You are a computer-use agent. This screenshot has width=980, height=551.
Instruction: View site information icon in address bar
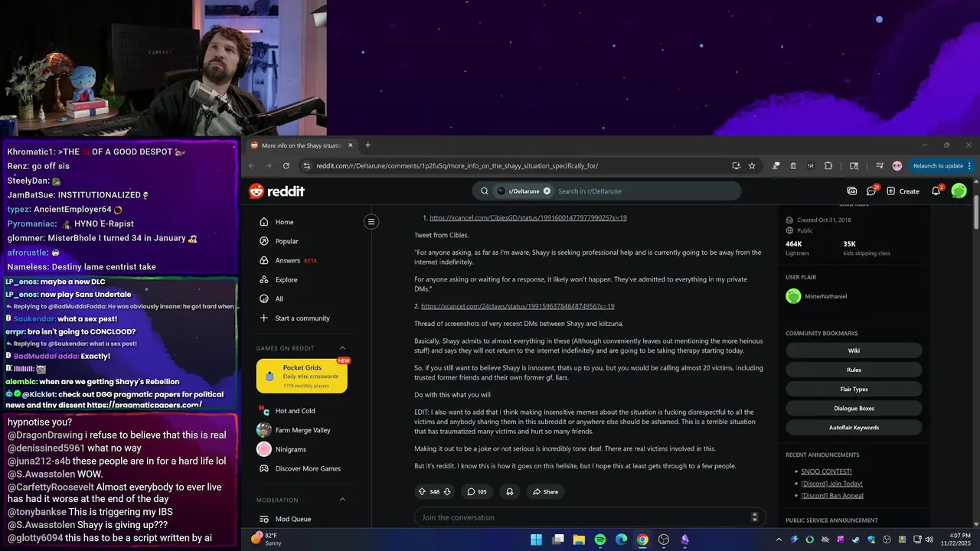click(x=306, y=165)
